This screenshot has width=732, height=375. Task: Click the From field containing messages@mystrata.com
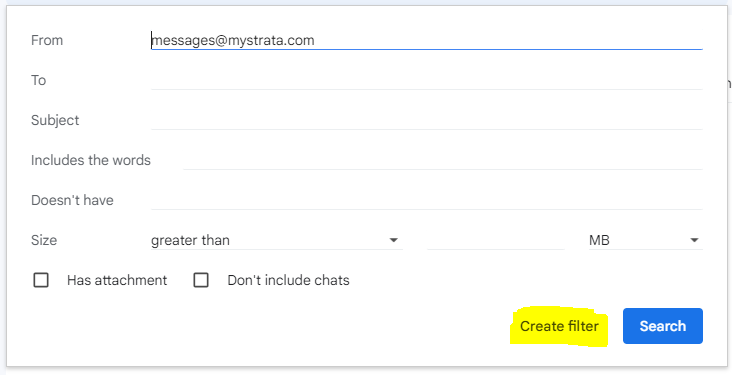pyautogui.click(x=427, y=40)
